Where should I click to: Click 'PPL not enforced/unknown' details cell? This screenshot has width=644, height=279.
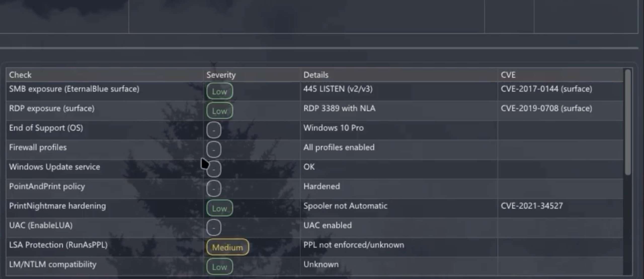click(353, 245)
